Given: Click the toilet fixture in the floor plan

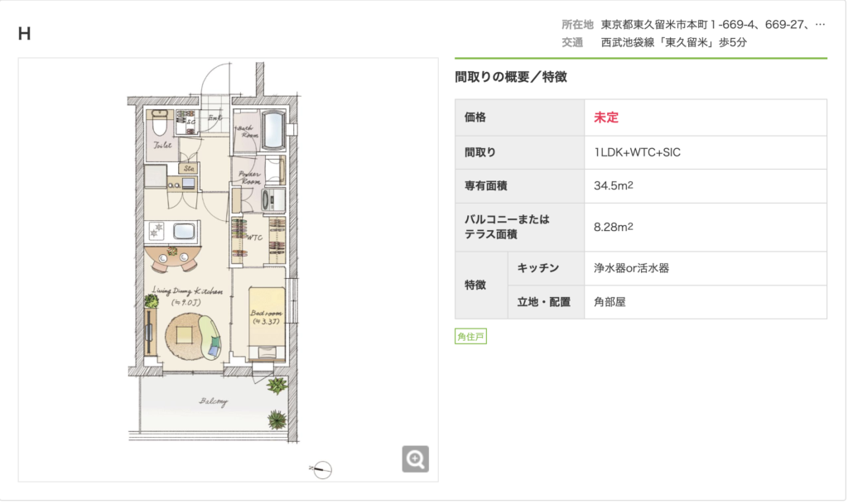Looking at the screenshot, I should point(159,124).
